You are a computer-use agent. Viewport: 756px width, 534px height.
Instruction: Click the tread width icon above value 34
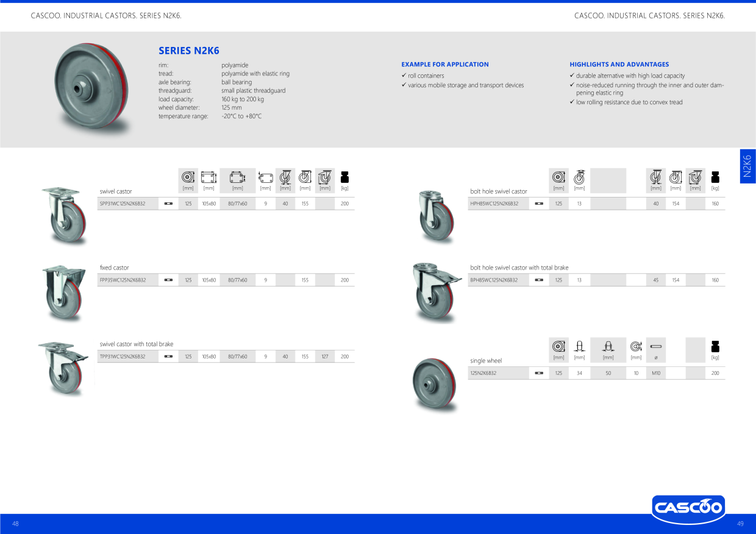point(579,346)
